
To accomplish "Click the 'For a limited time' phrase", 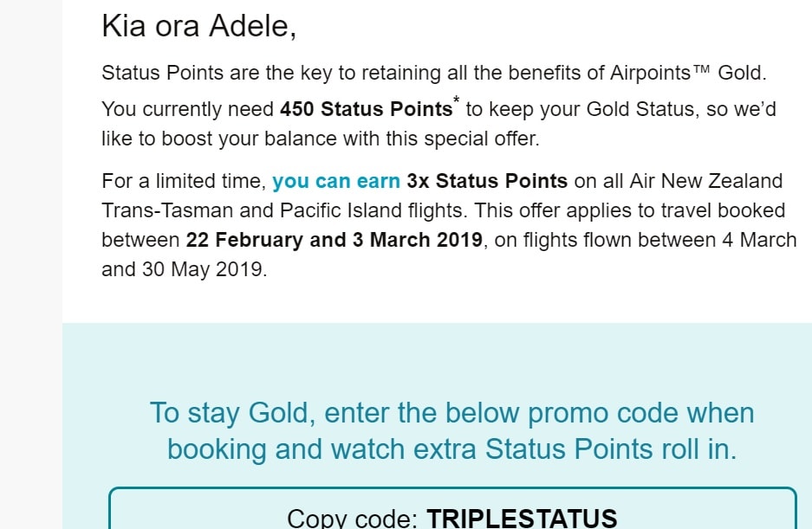I will [x=184, y=181].
